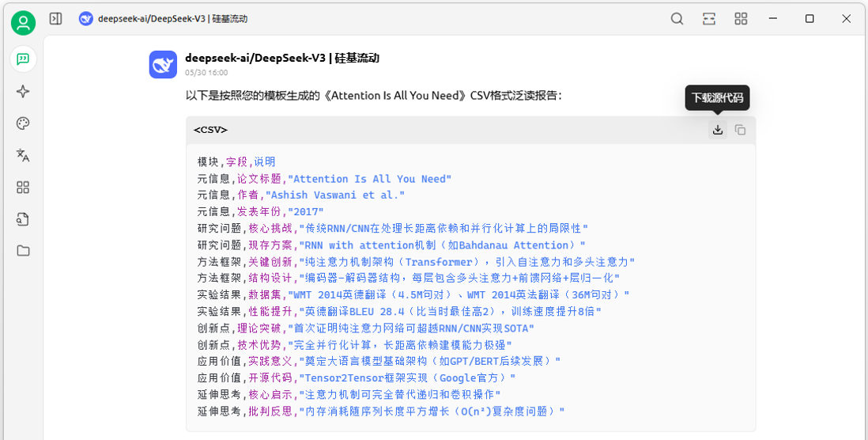
Task: Download the CSV source code
Action: [718, 130]
